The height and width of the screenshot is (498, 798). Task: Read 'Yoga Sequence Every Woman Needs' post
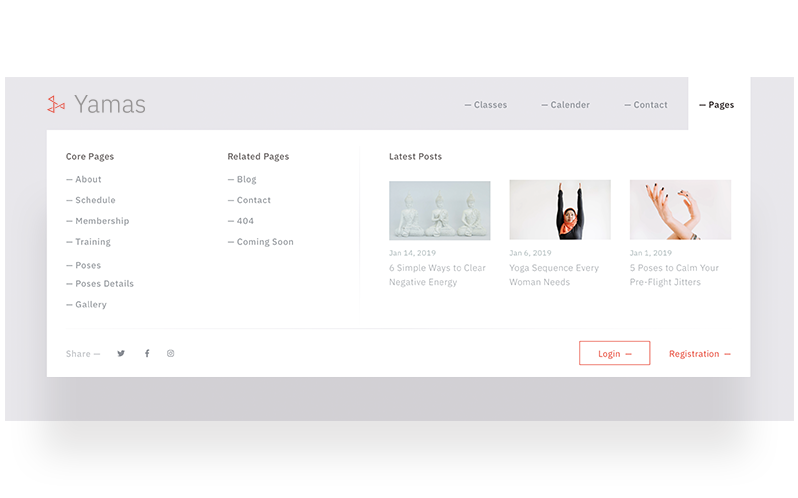pos(554,275)
